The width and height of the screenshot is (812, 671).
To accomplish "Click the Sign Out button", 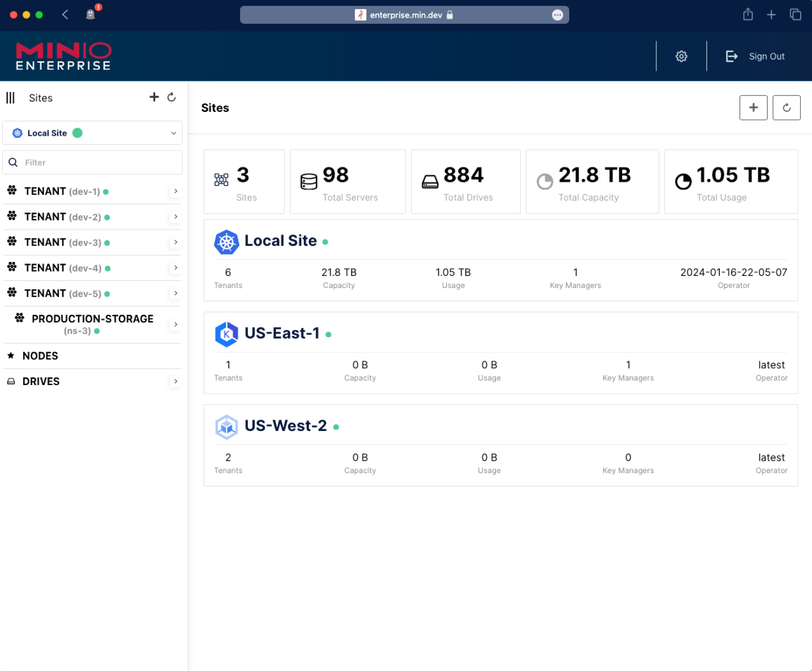I will pos(755,56).
